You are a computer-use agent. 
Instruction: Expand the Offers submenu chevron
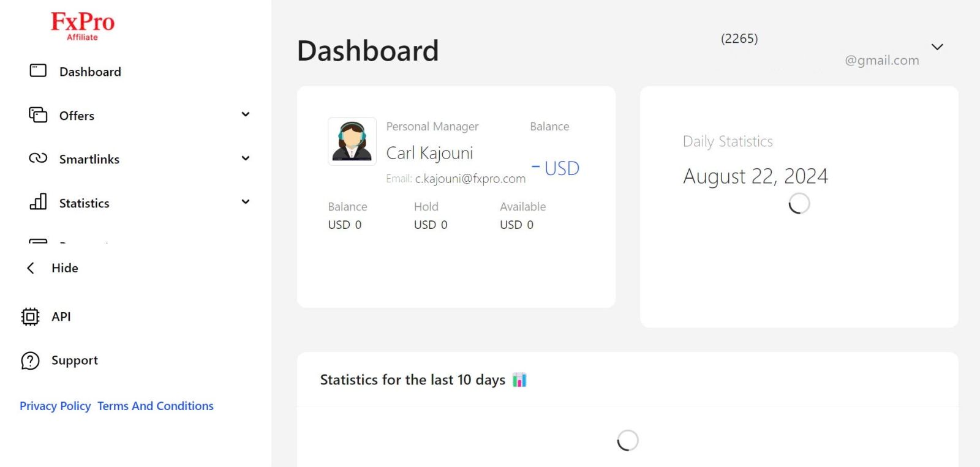pos(246,114)
